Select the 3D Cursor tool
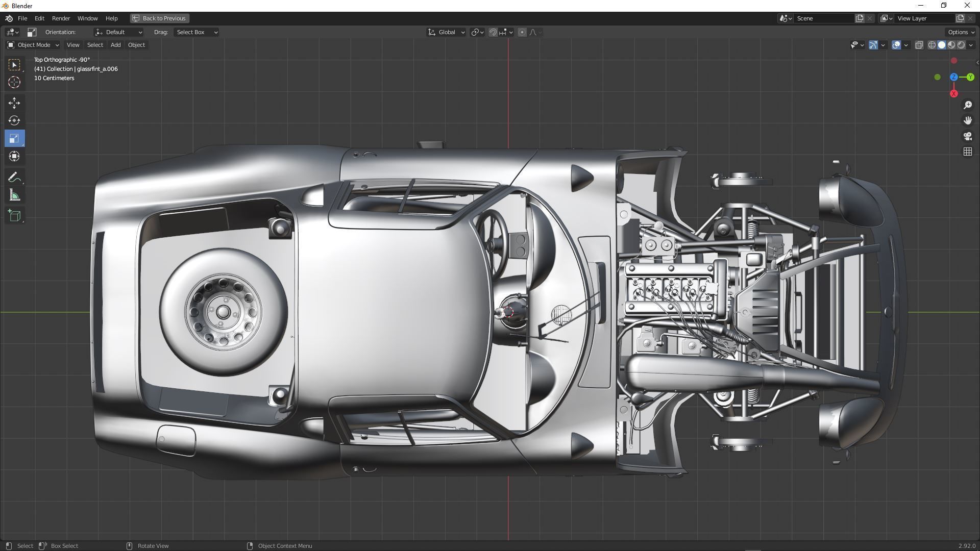Image resolution: width=980 pixels, height=551 pixels. coord(14,82)
